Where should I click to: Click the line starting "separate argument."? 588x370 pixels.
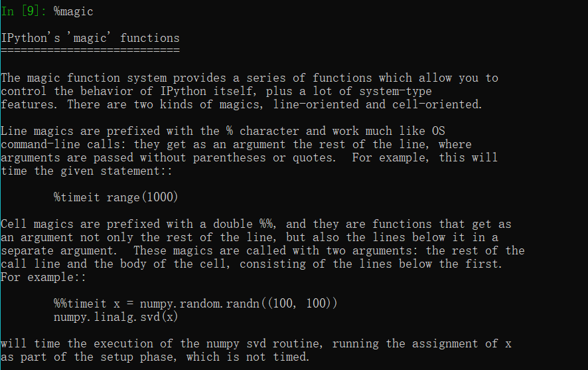point(262,250)
